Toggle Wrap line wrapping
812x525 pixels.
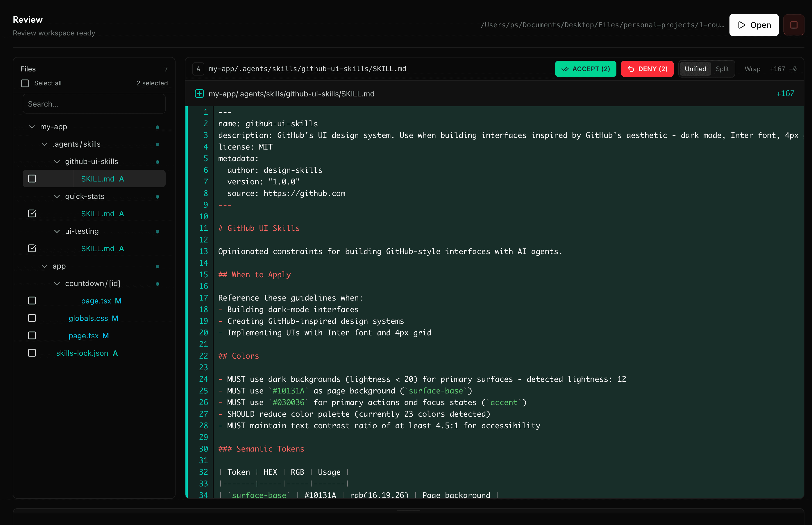pyautogui.click(x=752, y=69)
